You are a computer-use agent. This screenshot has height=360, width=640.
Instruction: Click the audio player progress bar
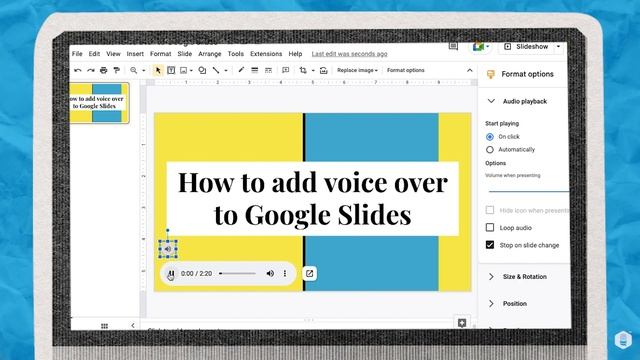point(237,273)
